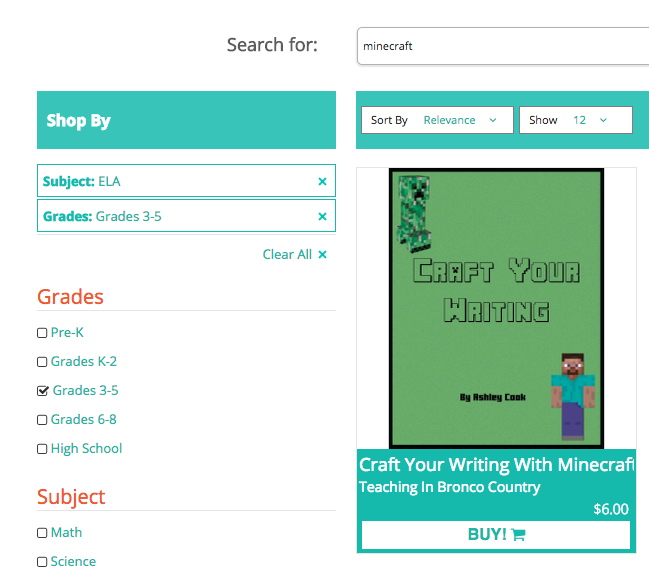
Task: Click the Science label link
Action: tap(73, 562)
